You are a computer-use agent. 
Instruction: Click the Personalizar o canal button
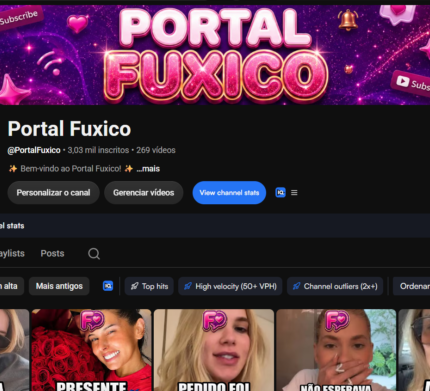coord(53,193)
